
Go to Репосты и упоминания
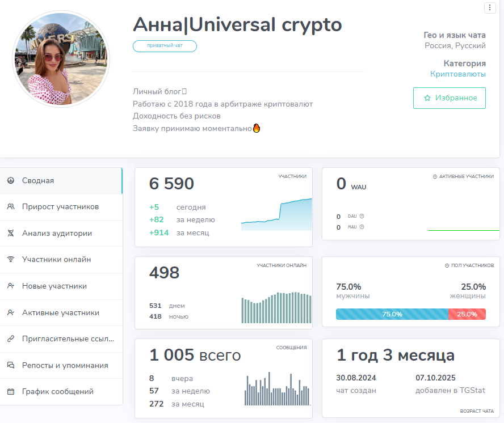tap(61, 365)
